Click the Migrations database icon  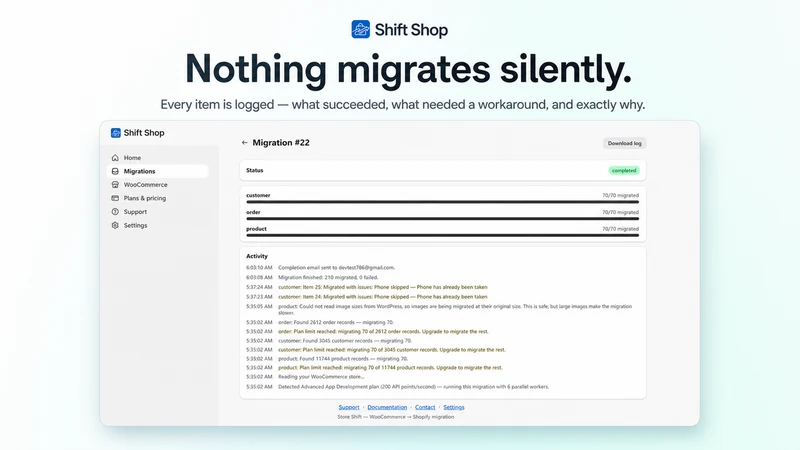pos(115,171)
